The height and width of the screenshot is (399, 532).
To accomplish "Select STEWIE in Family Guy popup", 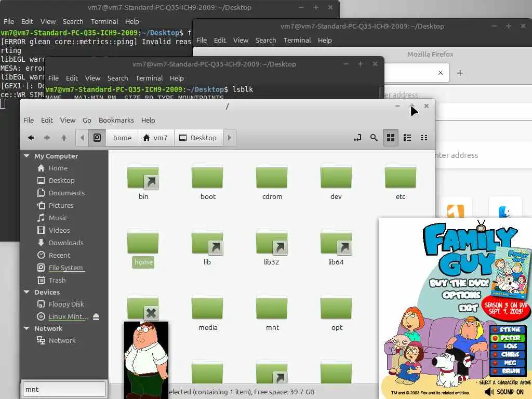I will tap(508, 329).
